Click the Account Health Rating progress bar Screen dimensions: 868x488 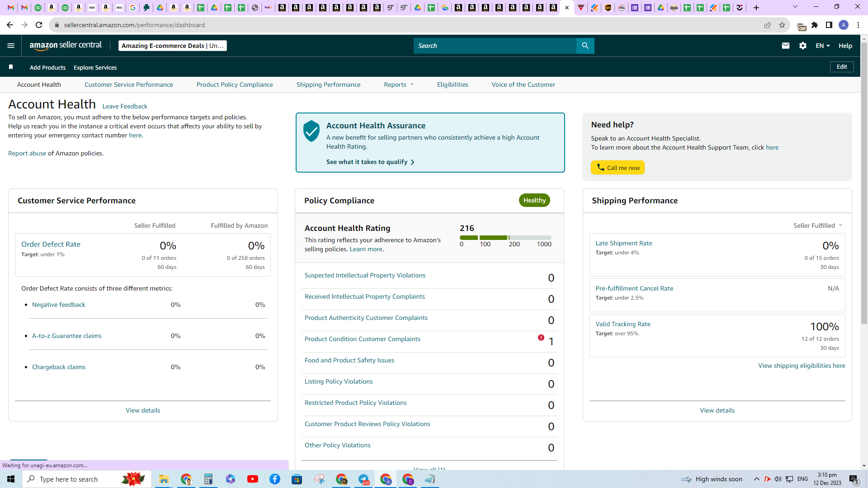[505, 238]
